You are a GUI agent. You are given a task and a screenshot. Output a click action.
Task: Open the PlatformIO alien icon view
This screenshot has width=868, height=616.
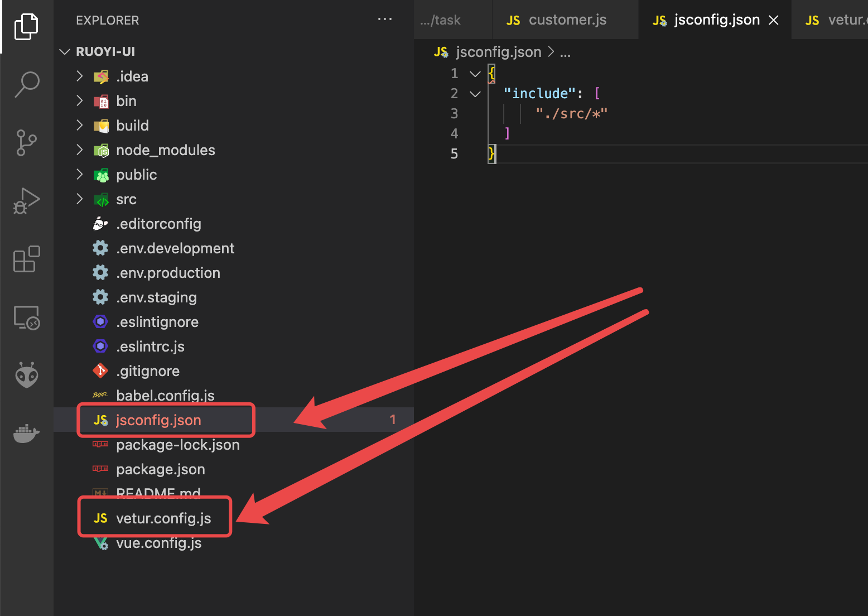click(x=26, y=375)
